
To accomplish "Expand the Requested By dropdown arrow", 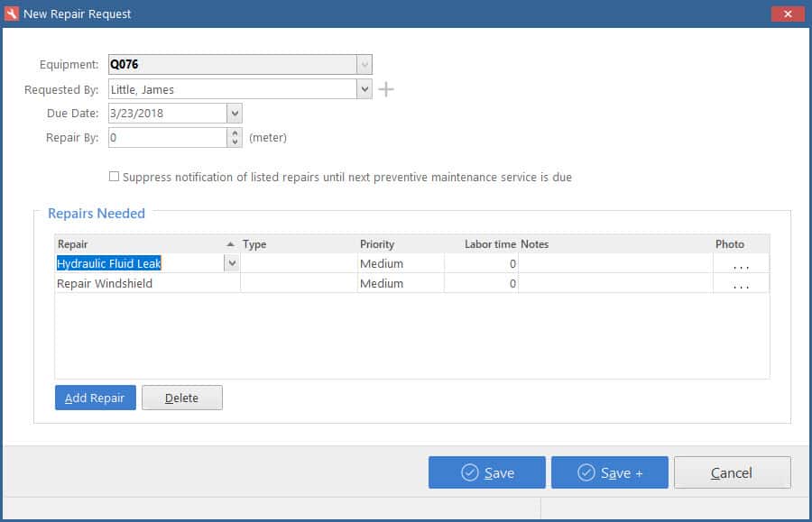I will pyautogui.click(x=364, y=89).
